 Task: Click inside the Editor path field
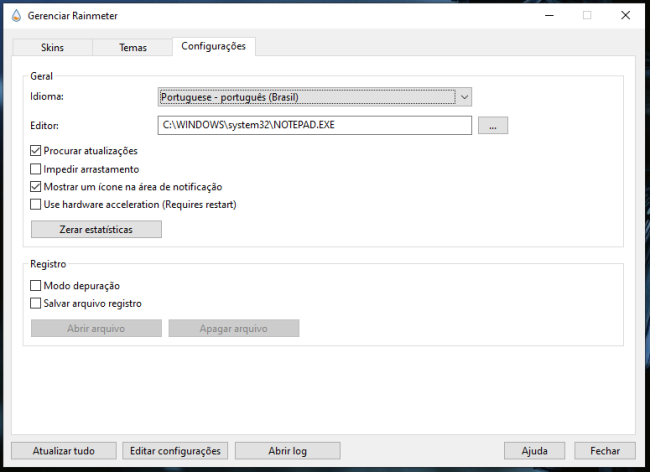point(315,125)
